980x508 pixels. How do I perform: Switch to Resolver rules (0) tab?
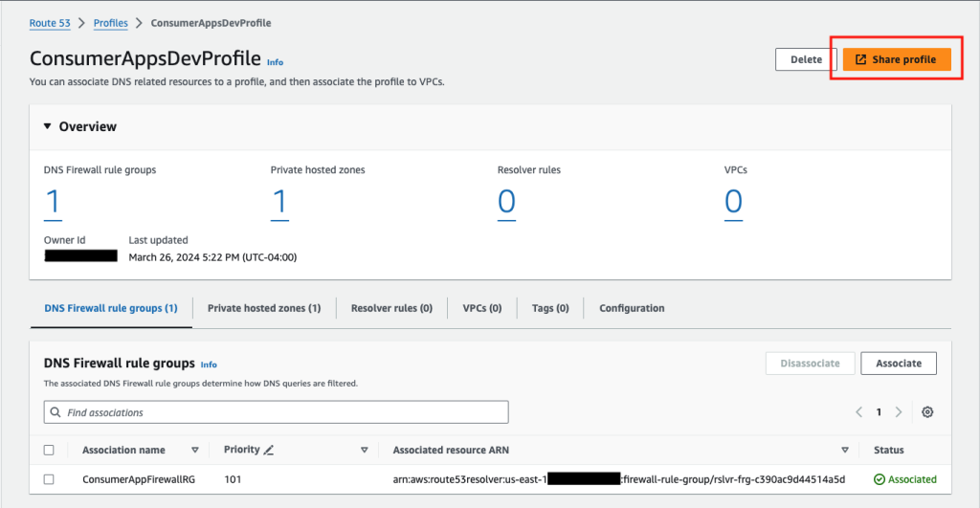391,308
